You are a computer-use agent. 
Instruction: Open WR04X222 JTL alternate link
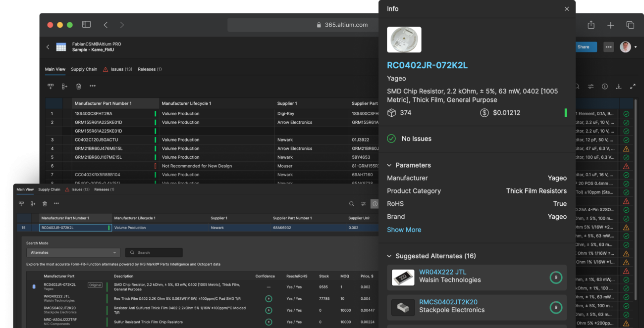(x=443, y=272)
